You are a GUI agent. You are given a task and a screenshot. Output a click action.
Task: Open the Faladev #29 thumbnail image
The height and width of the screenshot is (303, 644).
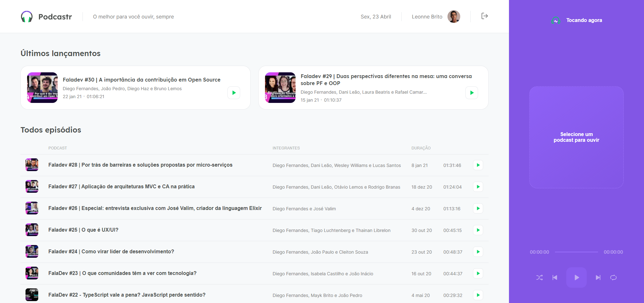[x=280, y=88]
